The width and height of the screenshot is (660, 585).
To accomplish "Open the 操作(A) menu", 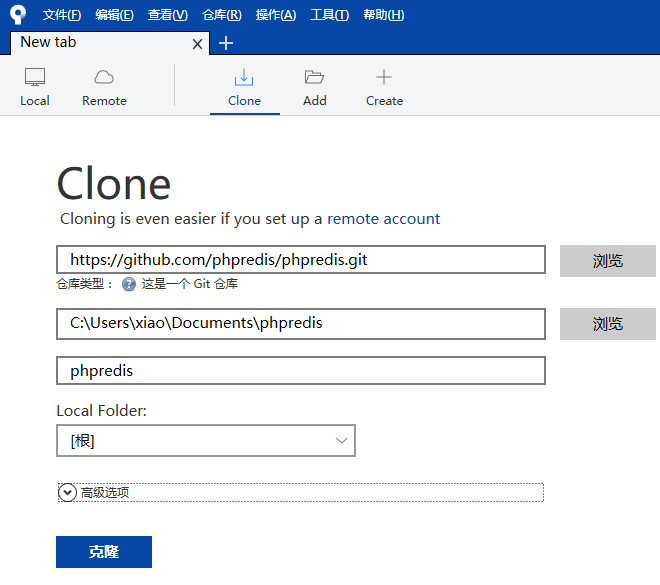I will pos(276,15).
